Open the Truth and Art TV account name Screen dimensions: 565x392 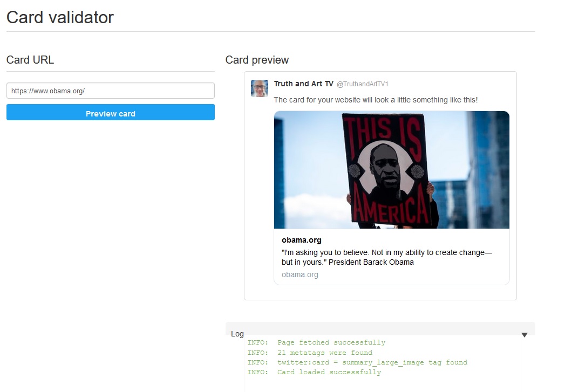click(x=303, y=84)
